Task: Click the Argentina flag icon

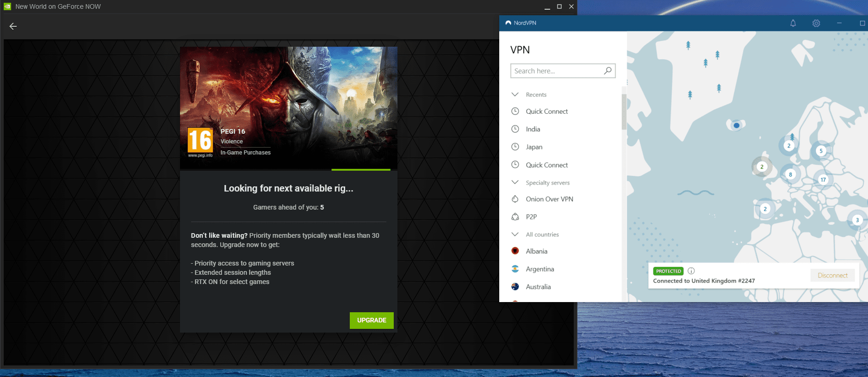Action: pyautogui.click(x=515, y=269)
